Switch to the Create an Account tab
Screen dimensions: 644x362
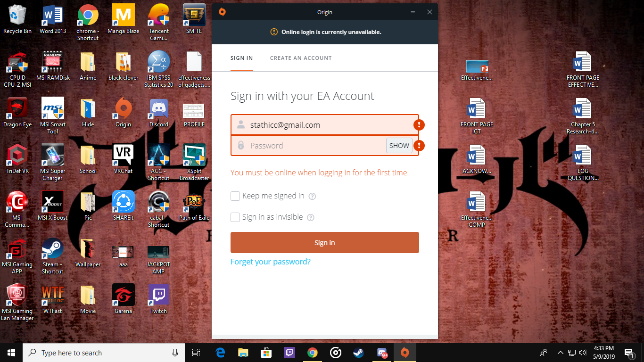[x=301, y=58]
